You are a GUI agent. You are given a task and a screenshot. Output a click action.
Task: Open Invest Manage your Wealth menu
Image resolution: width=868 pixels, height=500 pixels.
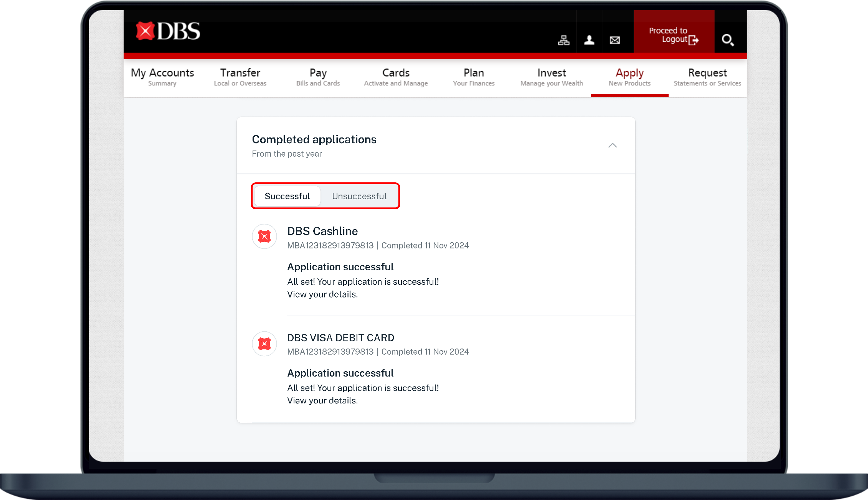551,77
